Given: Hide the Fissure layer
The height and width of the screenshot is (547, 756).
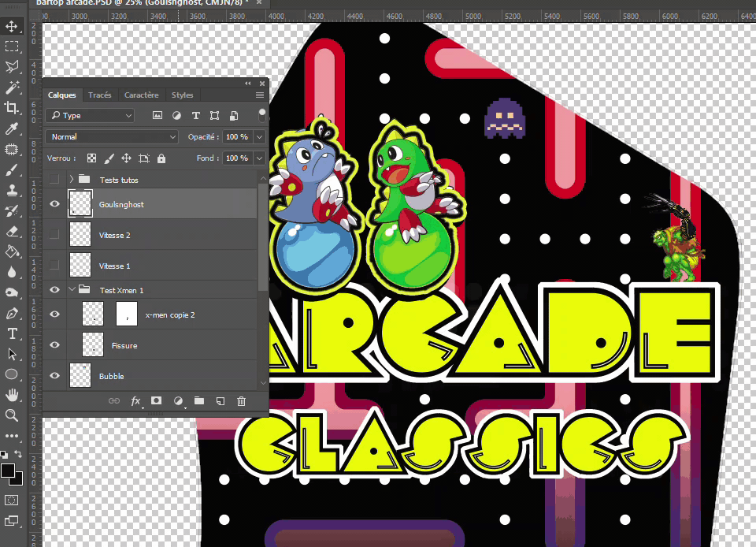Looking at the screenshot, I should click(x=54, y=345).
